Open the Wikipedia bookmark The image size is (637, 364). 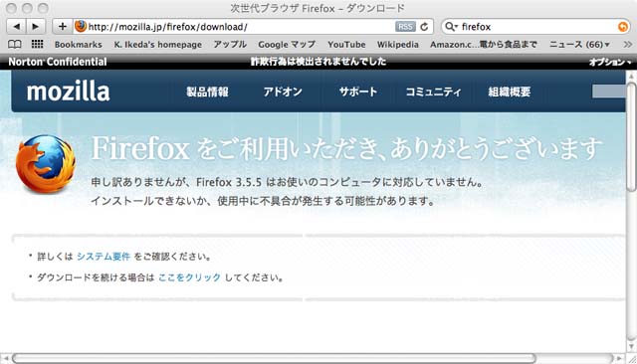point(398,44)
